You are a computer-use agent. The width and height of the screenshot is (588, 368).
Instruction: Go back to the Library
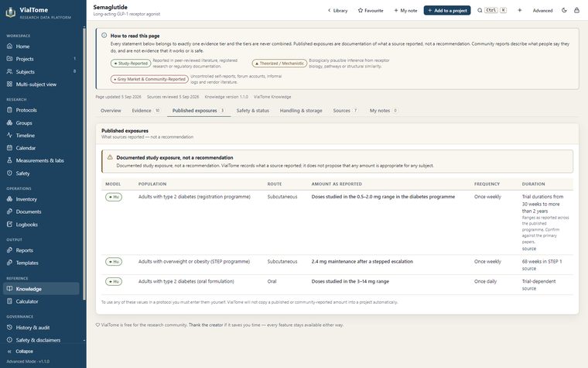coord(337,11)
